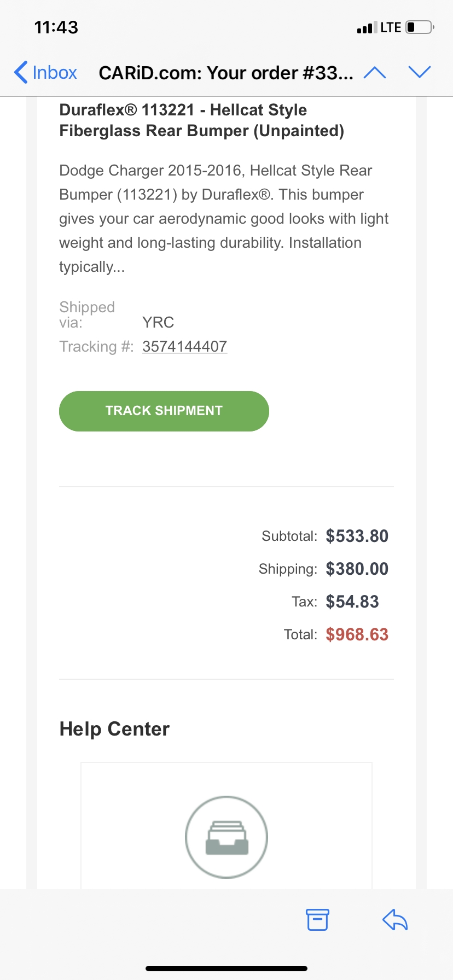Viewport: 453px width, 980px height.
Task: Tap the 11:43 clock in status bar
Action: [56, 27]
